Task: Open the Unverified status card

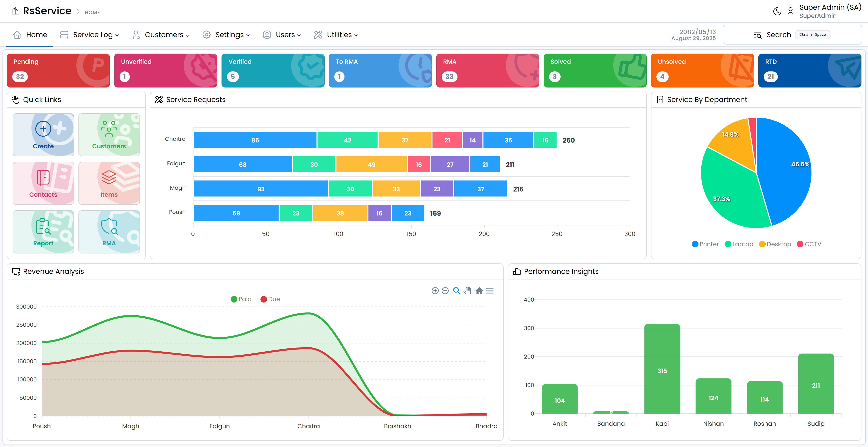Action: point(165,71)
